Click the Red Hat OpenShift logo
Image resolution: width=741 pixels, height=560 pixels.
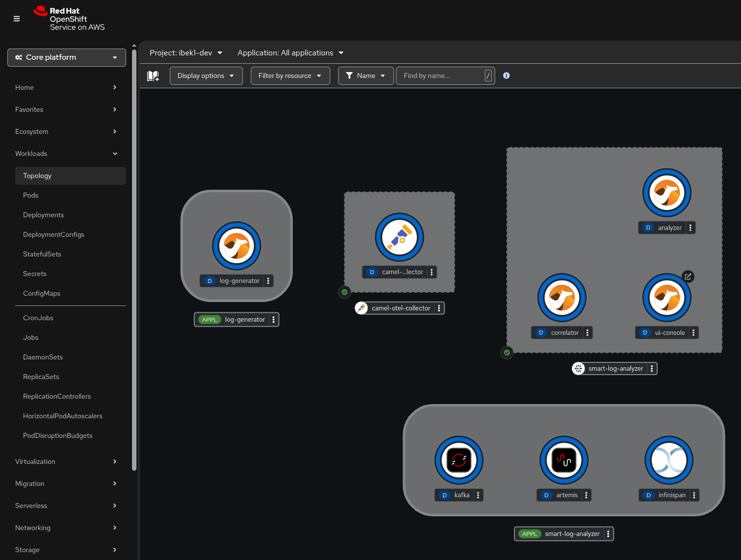[x=69, y=19]
